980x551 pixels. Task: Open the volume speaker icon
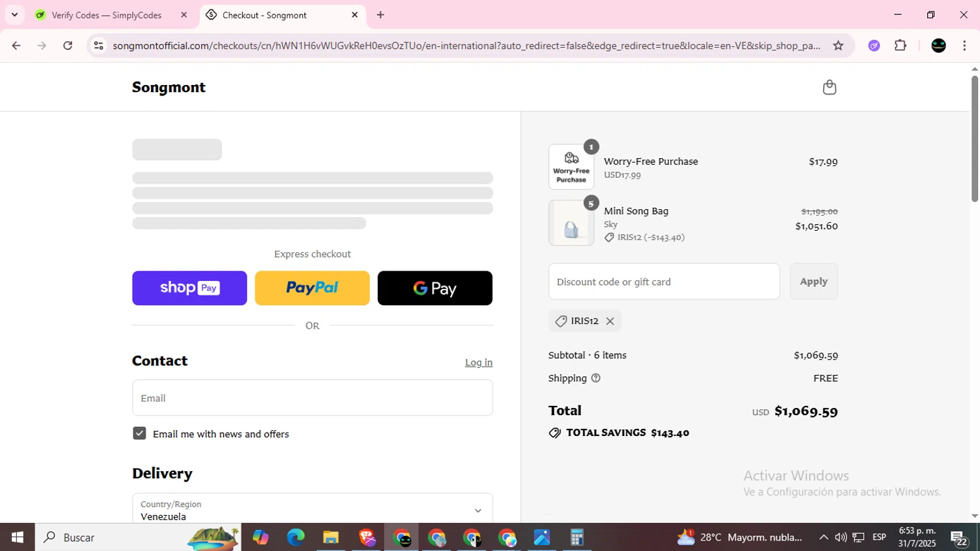click(x=841, y=537)
